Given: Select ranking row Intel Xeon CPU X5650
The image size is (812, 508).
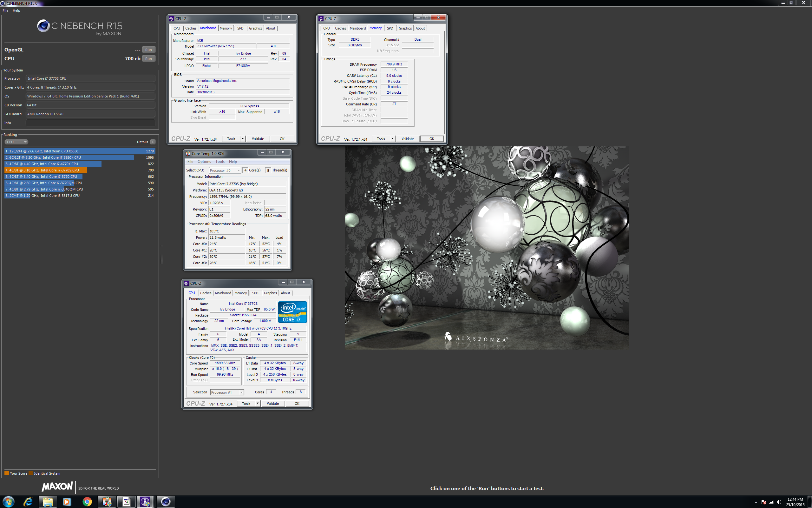Looking at the screenshot, I should [80, 151].
